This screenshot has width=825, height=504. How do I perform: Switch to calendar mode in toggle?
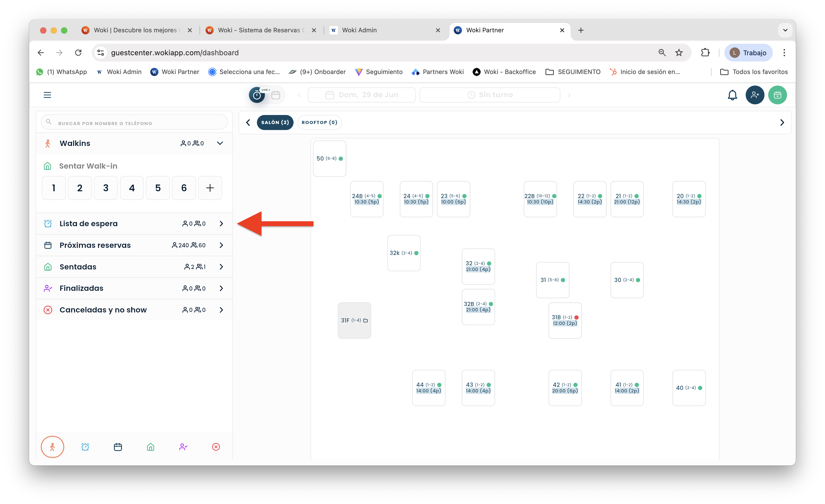click(x=276, y=95)
